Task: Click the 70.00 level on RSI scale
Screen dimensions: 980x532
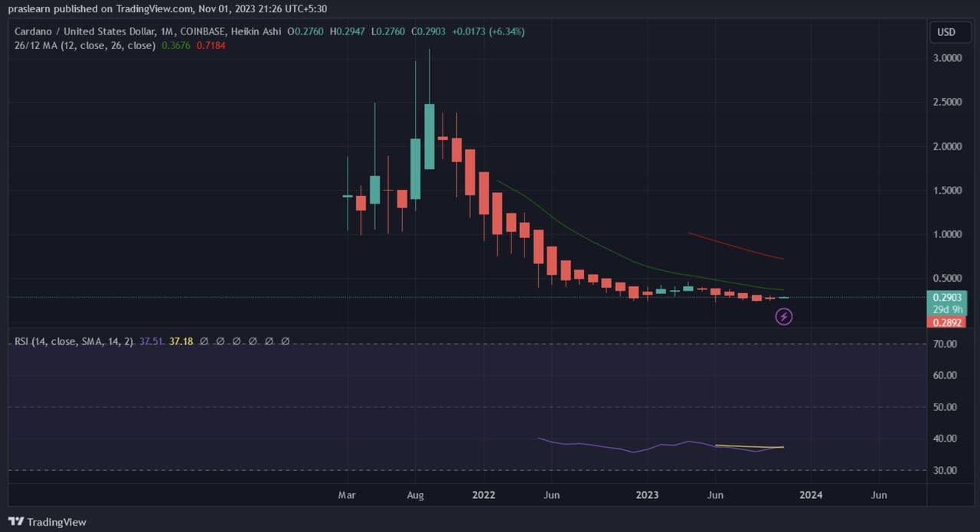Action: [947, 344]
